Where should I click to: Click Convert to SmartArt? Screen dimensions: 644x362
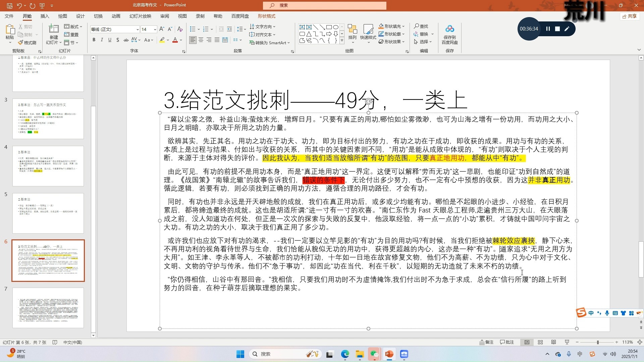[270, 43]
